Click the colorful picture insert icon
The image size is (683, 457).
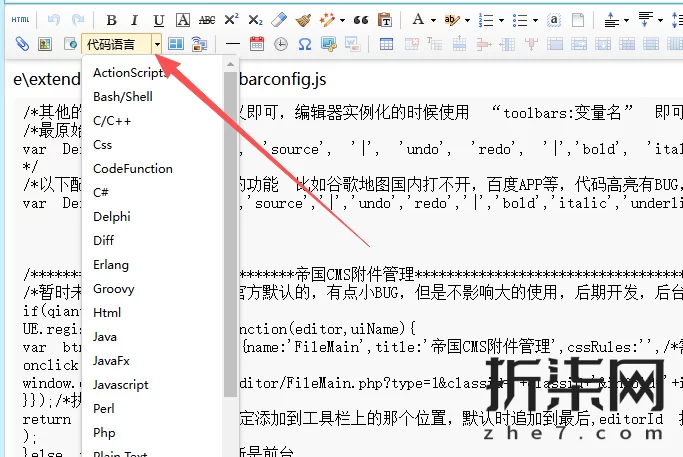pos(45,44)
